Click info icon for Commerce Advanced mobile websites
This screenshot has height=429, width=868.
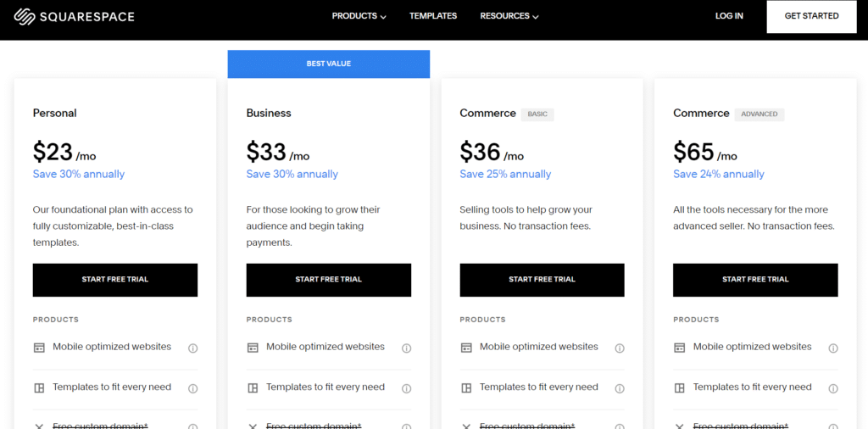833,348
